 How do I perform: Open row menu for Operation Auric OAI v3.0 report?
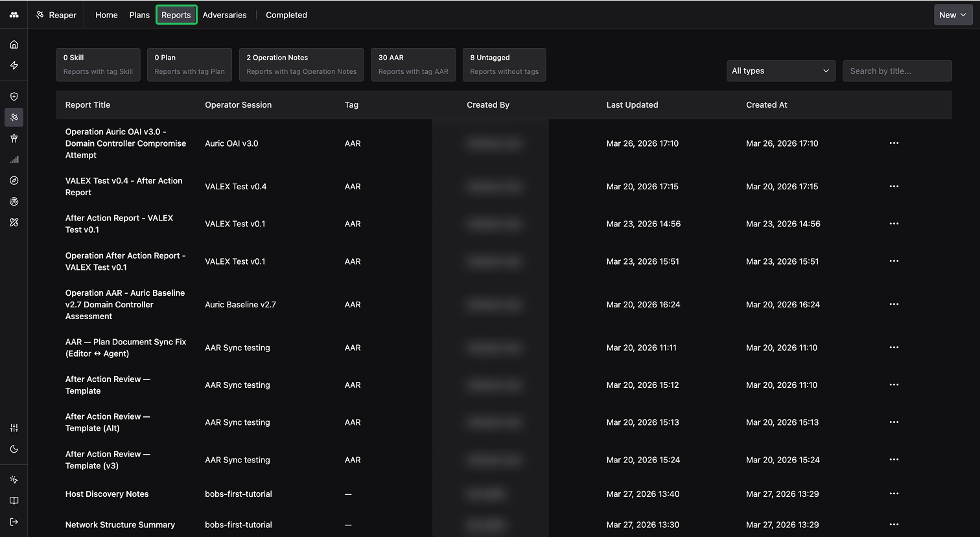pyautogui.click(x=894, y=143)
